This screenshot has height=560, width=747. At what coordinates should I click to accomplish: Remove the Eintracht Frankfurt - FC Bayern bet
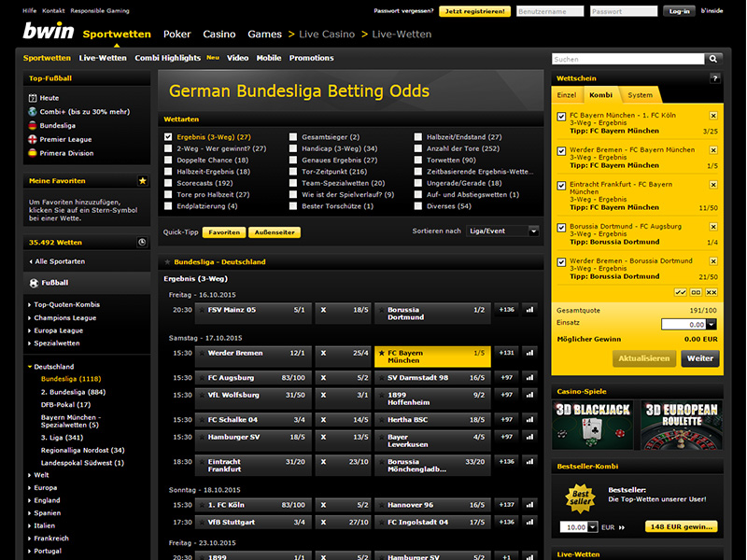click(713, 185)
